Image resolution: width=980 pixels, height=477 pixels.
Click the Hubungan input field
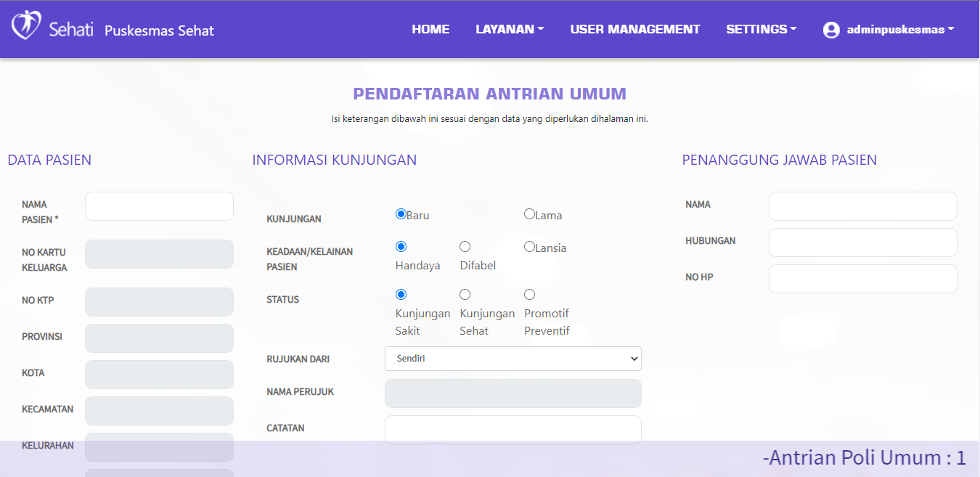click(862, 242)
